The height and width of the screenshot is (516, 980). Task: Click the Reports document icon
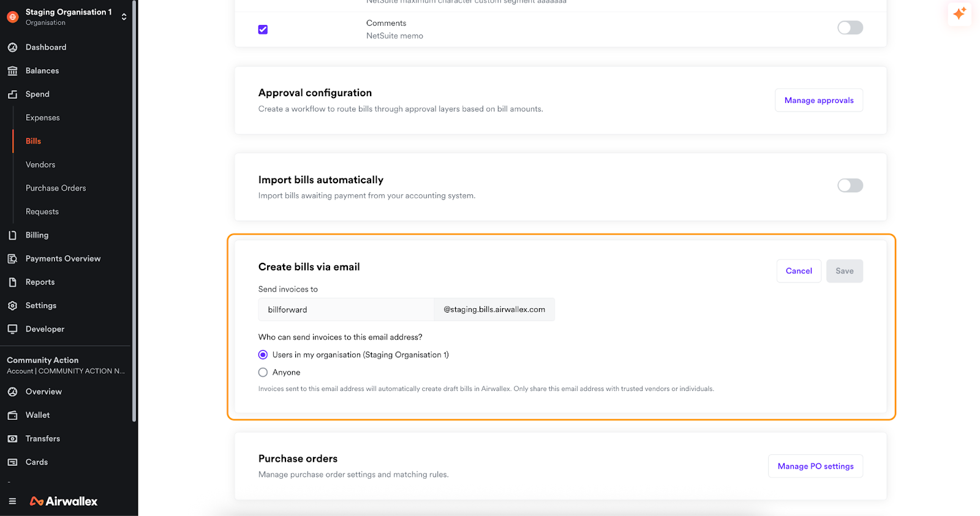tap(12, 283)
